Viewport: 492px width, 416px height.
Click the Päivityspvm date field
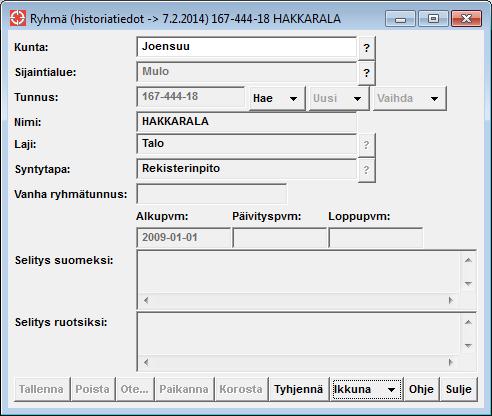coord(279,237)
